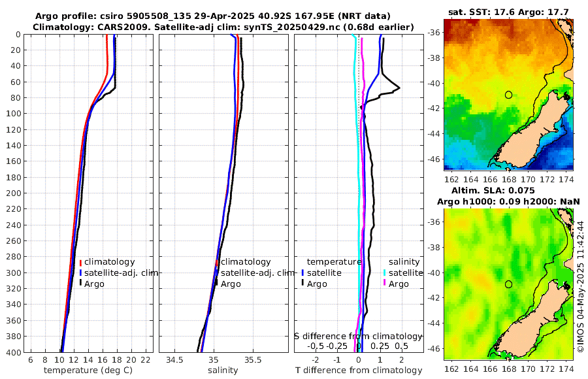Click the Argo profile title text
Image resolution: width=588 pixels, height=379 pixels.
(213, 16)
